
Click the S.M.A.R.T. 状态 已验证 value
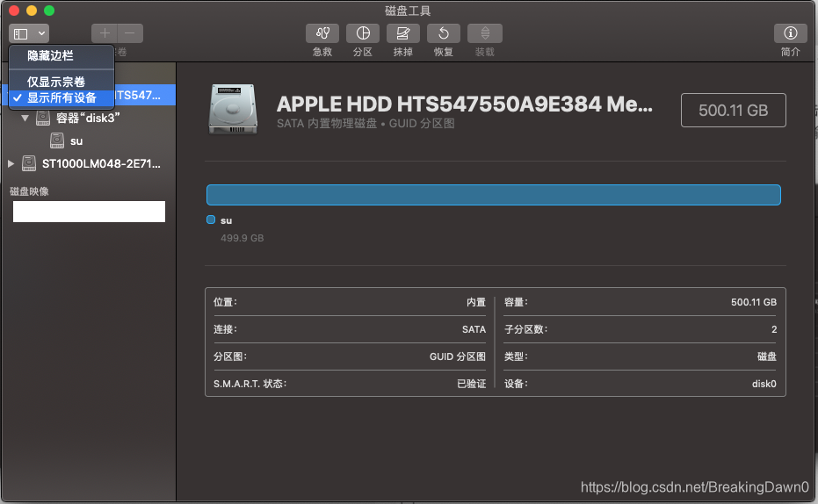471,384
